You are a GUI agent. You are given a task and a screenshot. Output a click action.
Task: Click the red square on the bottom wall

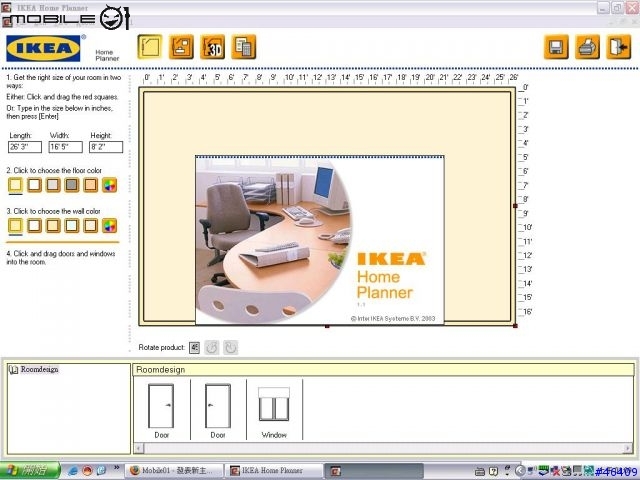coord(327,326)
